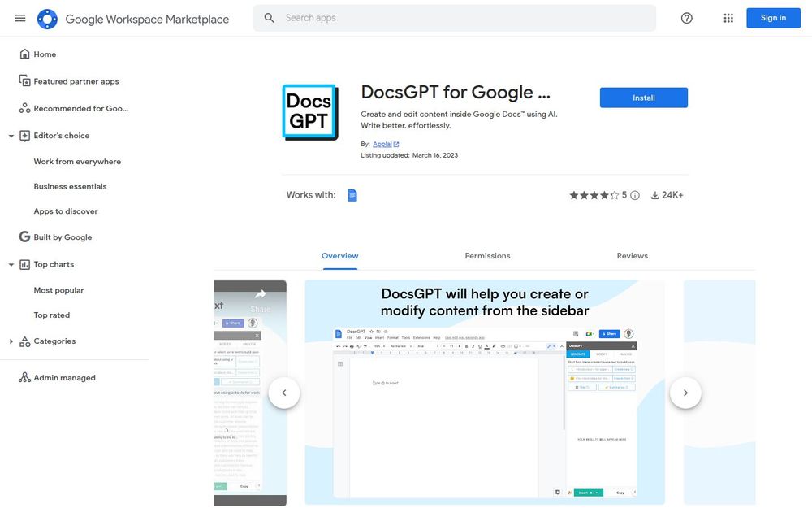
Task: Select Top rated
Action: pyautogui.click(x=52, y=315)
